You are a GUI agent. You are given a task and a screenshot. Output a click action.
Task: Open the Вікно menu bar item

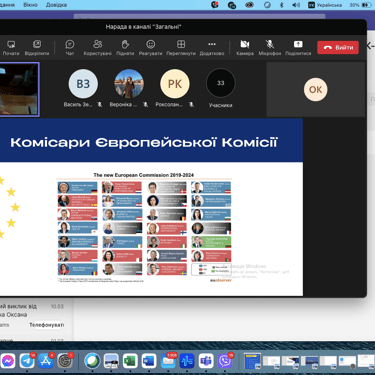pos(30,5)
